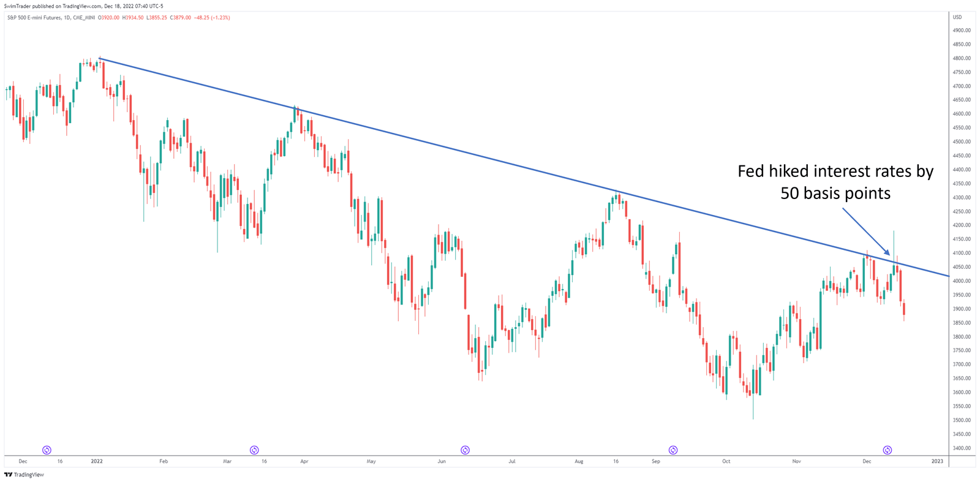Click the USD currency label above the price axis

pos(957,17)
